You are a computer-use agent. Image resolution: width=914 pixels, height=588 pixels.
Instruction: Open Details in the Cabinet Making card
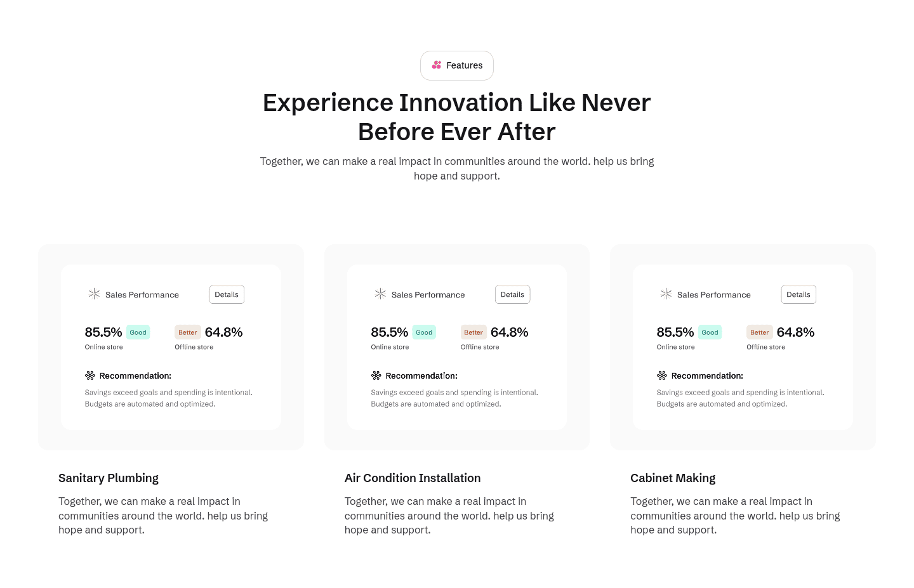(x=798, y=294)
